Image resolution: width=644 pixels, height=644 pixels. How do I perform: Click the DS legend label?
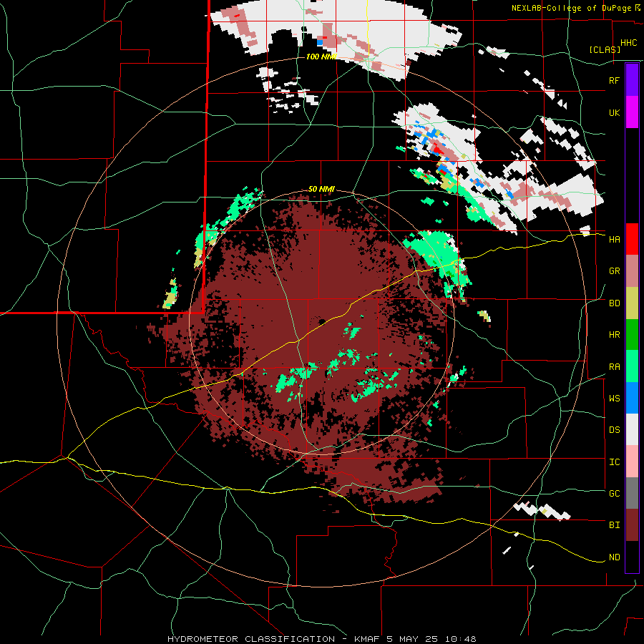pyautogui.click(x=614, y=430)
